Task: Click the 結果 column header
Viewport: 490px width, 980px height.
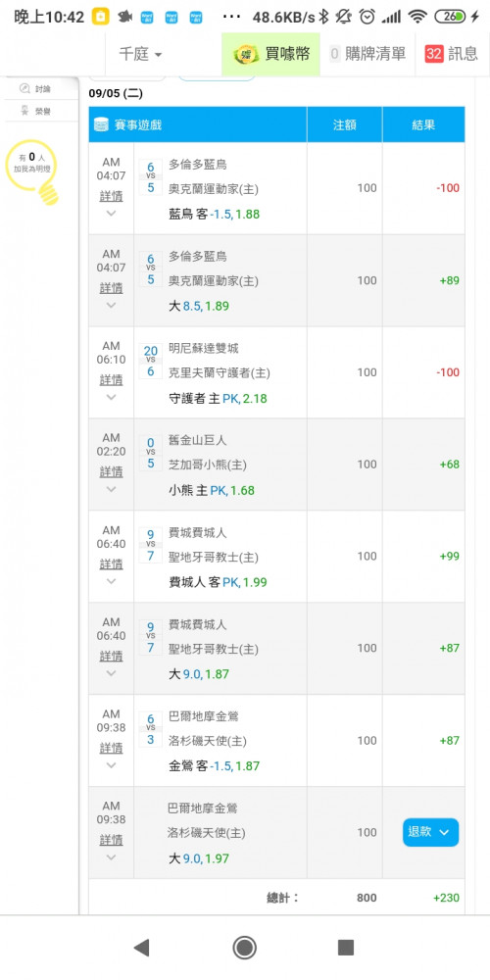Action: 423,124
